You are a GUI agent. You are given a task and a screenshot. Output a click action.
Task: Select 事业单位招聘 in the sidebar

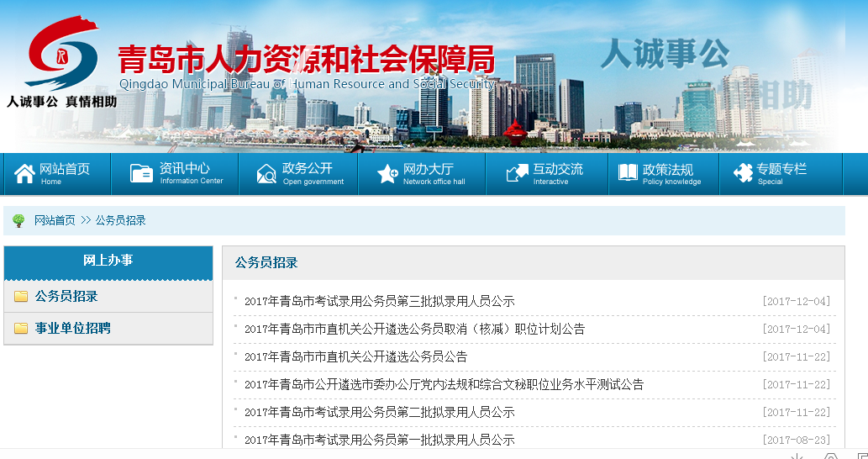point(72,329)
